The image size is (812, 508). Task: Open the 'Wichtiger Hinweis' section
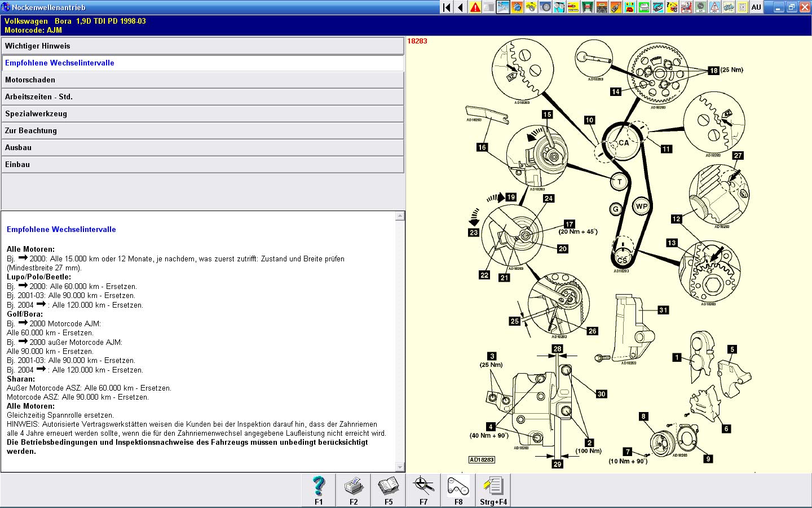(x=202, y=46)
